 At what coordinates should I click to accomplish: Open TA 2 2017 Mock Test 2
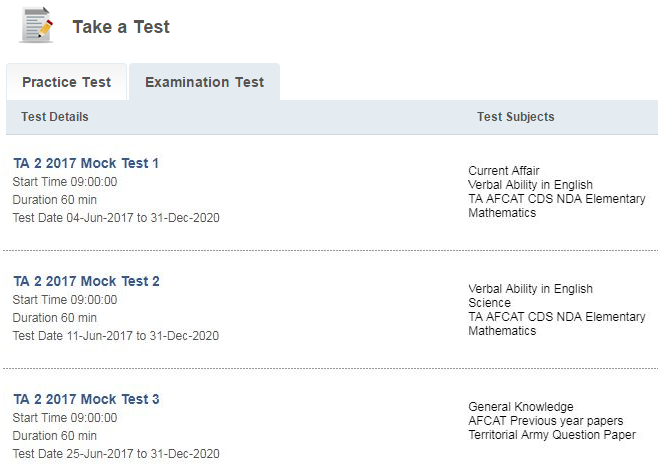tap(86, 281)
